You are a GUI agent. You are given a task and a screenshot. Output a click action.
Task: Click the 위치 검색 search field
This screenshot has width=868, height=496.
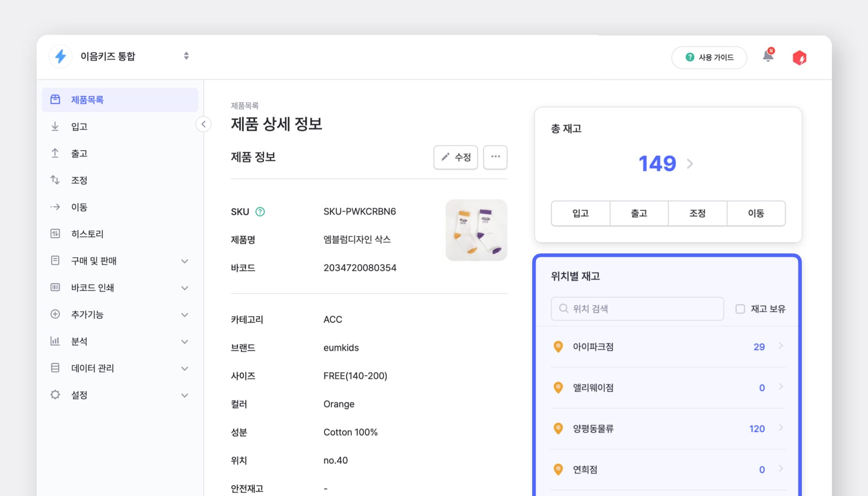pos(637,308)
